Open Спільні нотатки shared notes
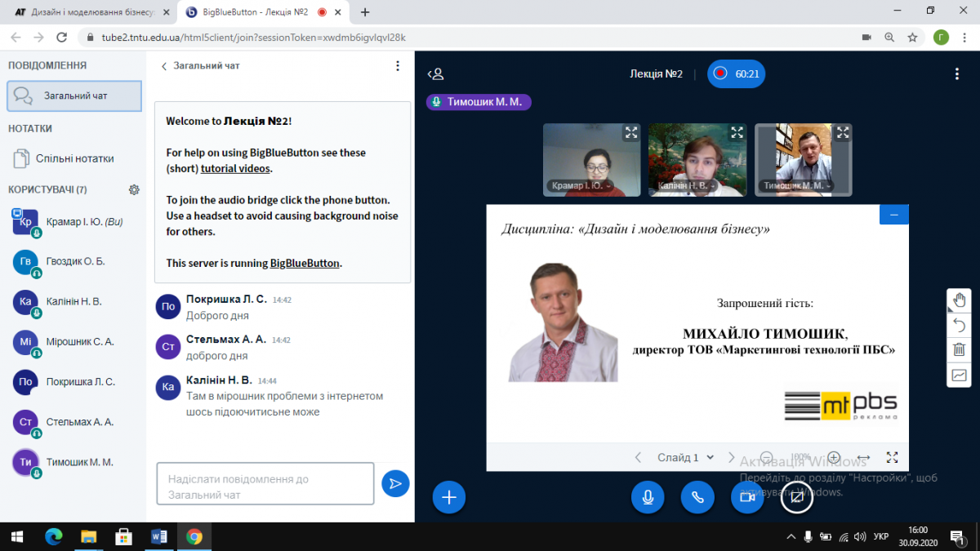This screenshot has width=980, height=551. [74, 158]
